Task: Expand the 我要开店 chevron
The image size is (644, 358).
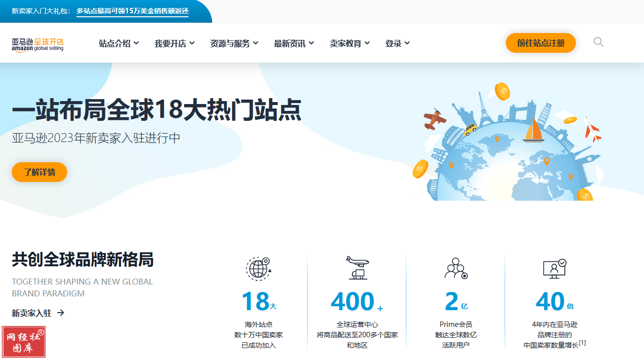Action: [x=192, y=43]
